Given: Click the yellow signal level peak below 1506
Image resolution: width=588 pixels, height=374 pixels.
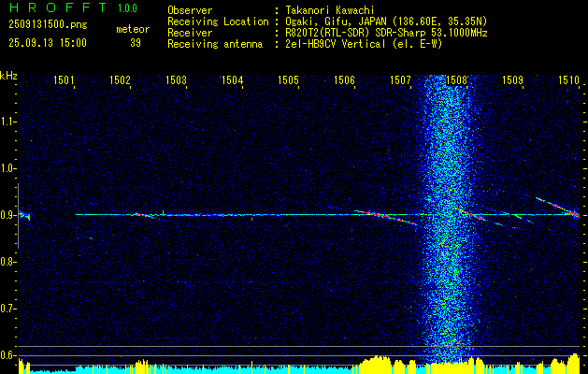Looking at the screenshot, I should click(x=376, y=365).
